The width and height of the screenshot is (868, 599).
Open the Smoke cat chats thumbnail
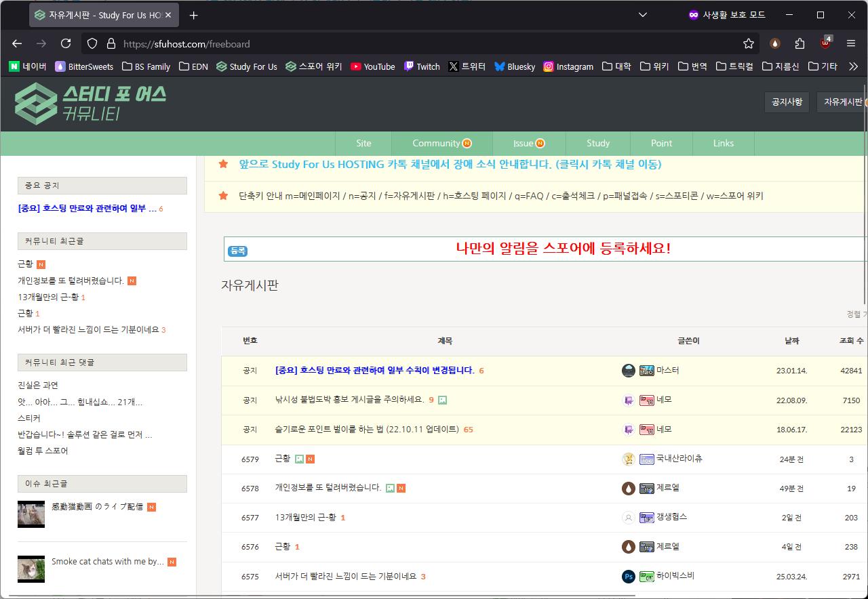[x=31, y=569]
